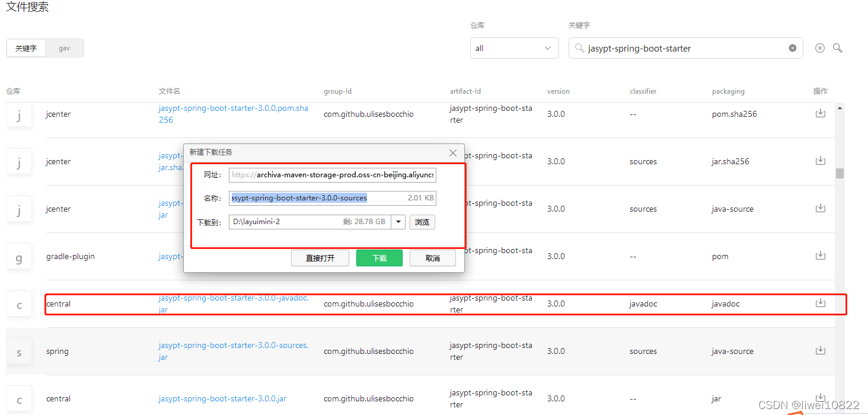Open the repository dropdown showing all
Image resolution: width=868 pixels, height=415 pixels.
pos(515,48)
